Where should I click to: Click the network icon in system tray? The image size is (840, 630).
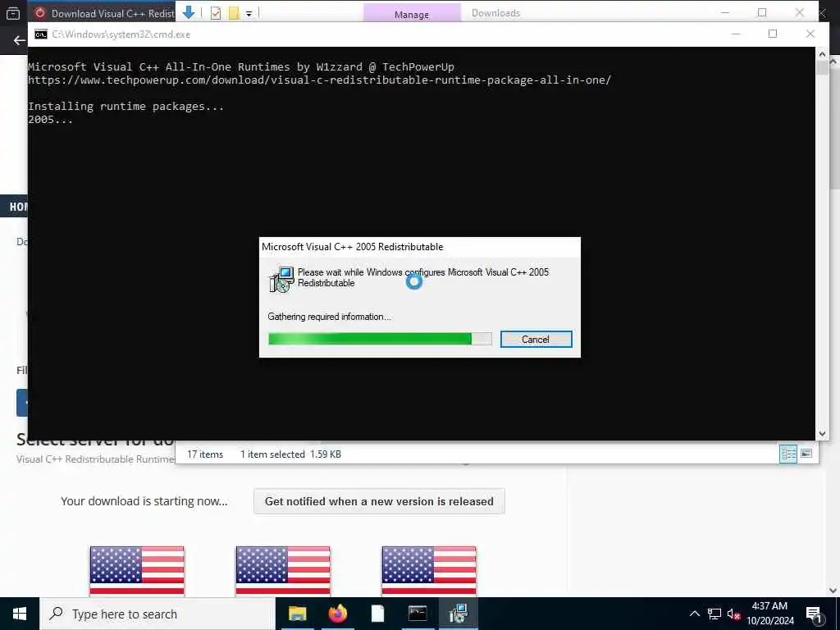point(714,614)
